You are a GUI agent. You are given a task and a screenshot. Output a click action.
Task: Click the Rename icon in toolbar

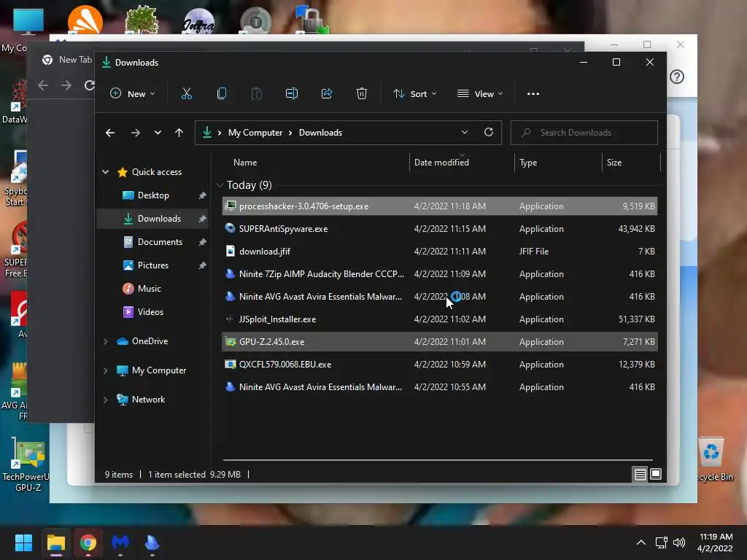pos(292,94)
